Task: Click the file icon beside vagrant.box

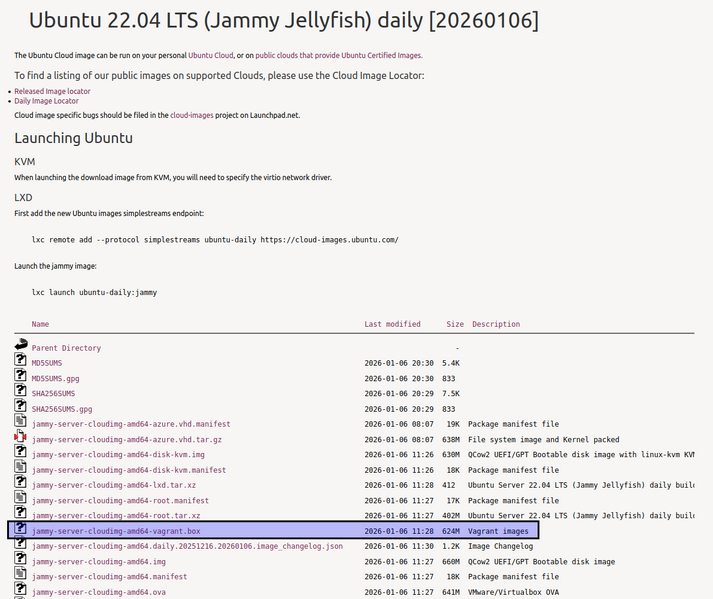Action: tap(20, 528)
